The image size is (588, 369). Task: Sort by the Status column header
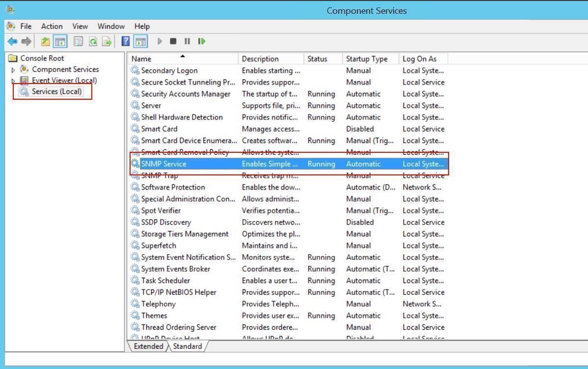point(323,58)
